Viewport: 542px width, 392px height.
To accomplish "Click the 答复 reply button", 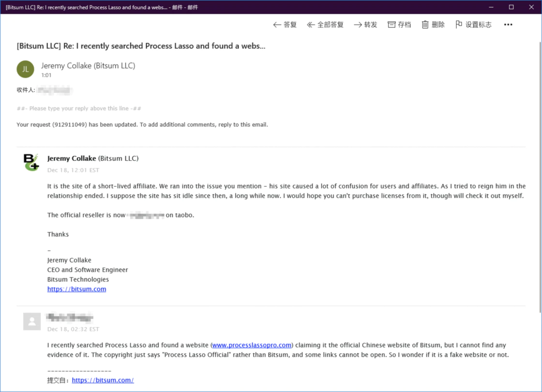I will coord(285,25).
